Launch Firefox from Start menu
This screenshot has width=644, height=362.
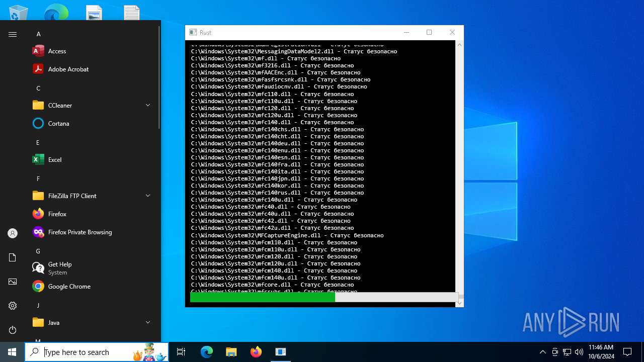pyautogui.click(x=91, y=214)
